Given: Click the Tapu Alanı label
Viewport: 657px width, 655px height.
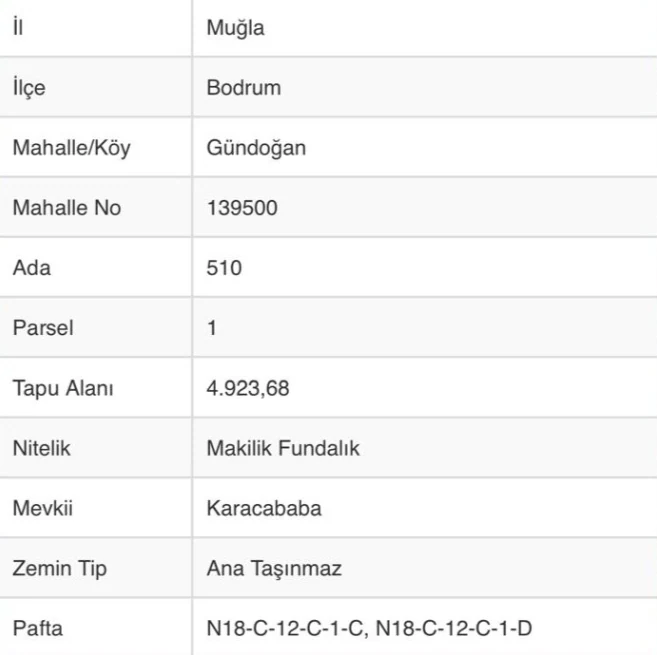Looking at the screenshot, I should point(63,388).
